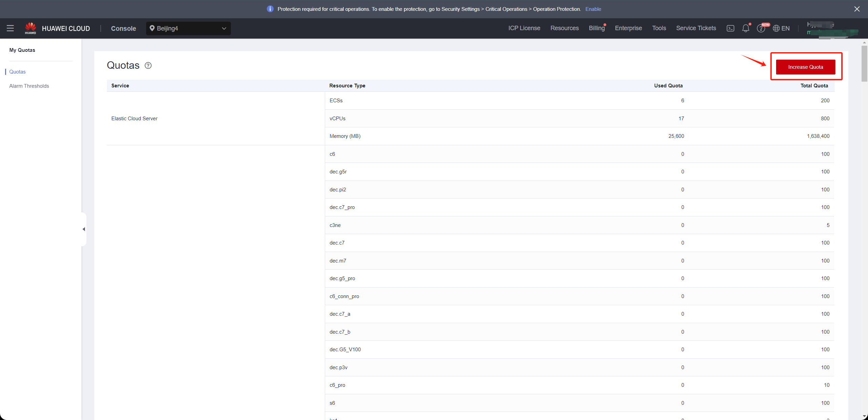Click the Quotas menu item
Viewport: 868px width, 420px height.
[x=18, y=71]
